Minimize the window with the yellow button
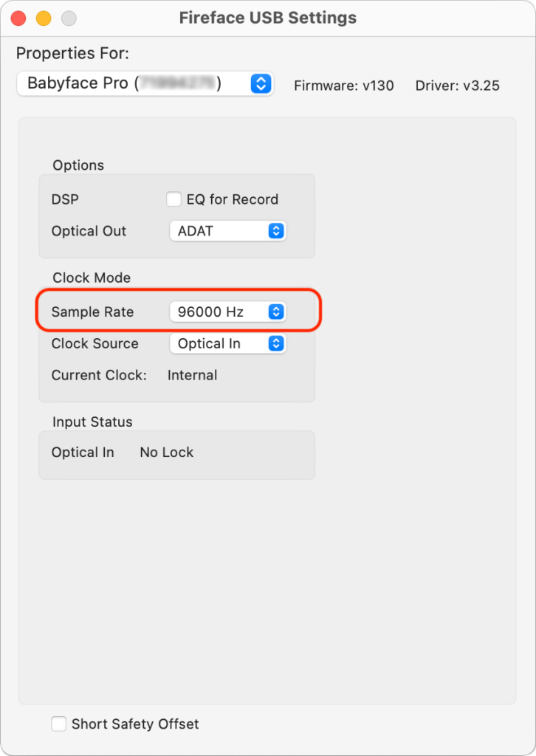 pyautogui.click(x=44, y=18)
